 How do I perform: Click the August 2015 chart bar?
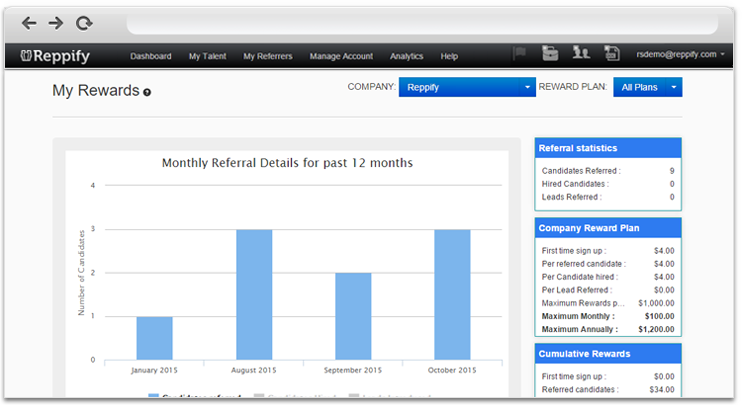pyautogui.click(x=255, y=294)
